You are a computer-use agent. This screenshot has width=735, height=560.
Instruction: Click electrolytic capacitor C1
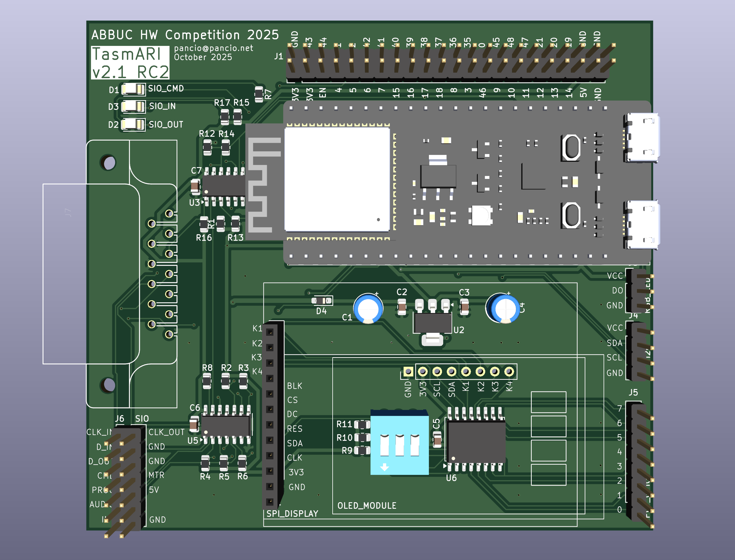tap(368, 308)
